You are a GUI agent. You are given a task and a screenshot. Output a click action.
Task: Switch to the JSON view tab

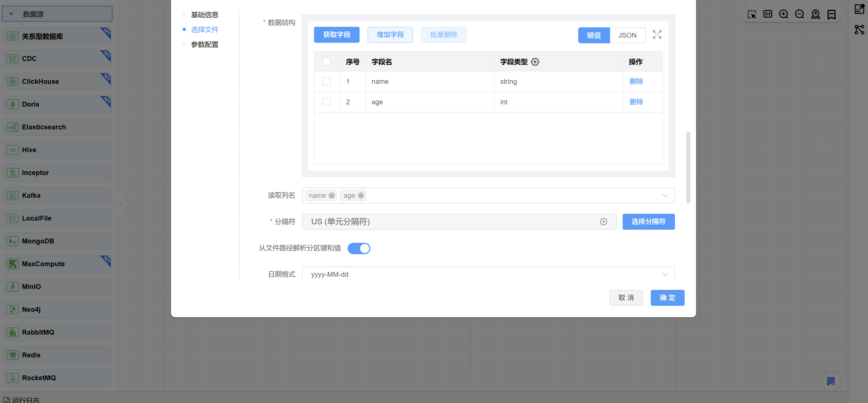(x=627, y=35)
